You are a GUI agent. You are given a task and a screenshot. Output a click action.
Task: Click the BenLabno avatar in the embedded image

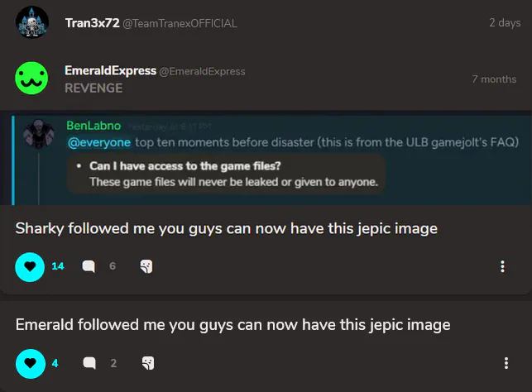tap(39, 134)
